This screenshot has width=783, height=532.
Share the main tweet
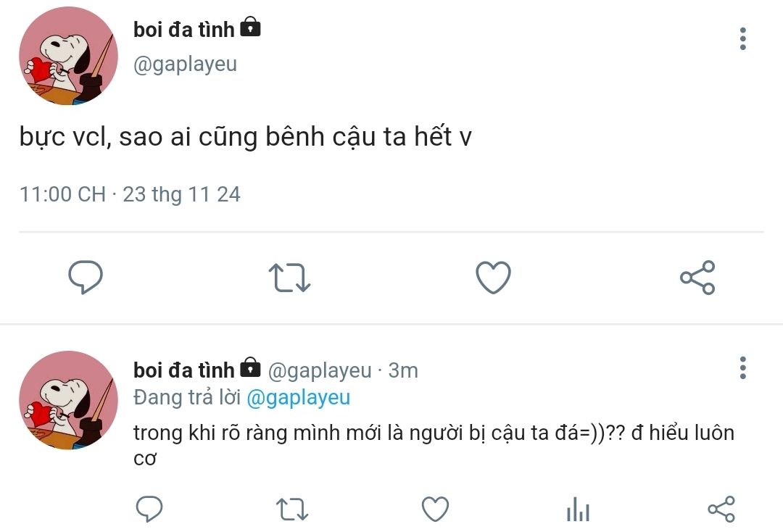pyautogui.click(x=697, y=278)
